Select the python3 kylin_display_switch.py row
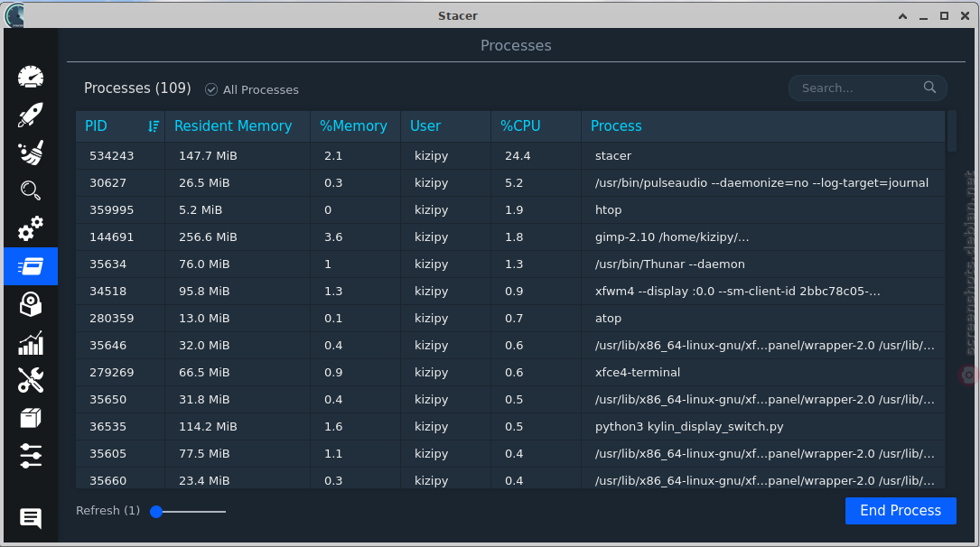Viewport: 980px width, 547px height. [x=510, y=426]
